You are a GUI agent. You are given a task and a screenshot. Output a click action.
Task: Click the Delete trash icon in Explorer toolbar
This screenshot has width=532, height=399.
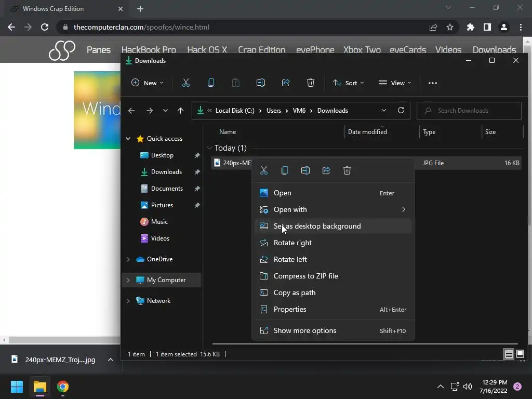(311, 83)
